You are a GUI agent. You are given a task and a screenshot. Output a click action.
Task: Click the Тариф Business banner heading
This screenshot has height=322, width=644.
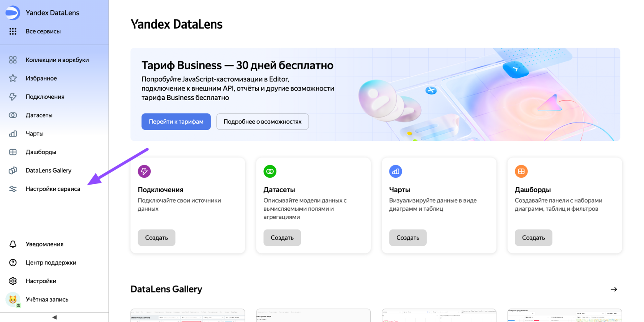pos(237,65)
